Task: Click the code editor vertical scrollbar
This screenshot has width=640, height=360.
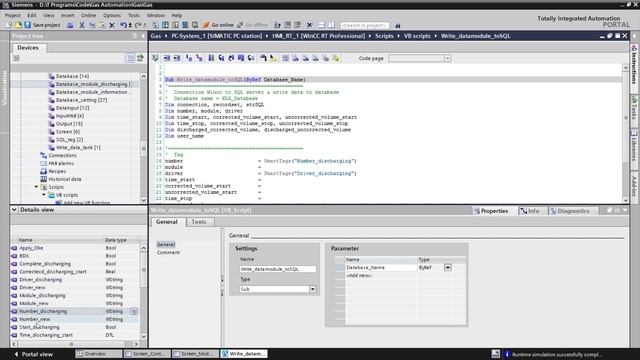Action: coord(625,133)
